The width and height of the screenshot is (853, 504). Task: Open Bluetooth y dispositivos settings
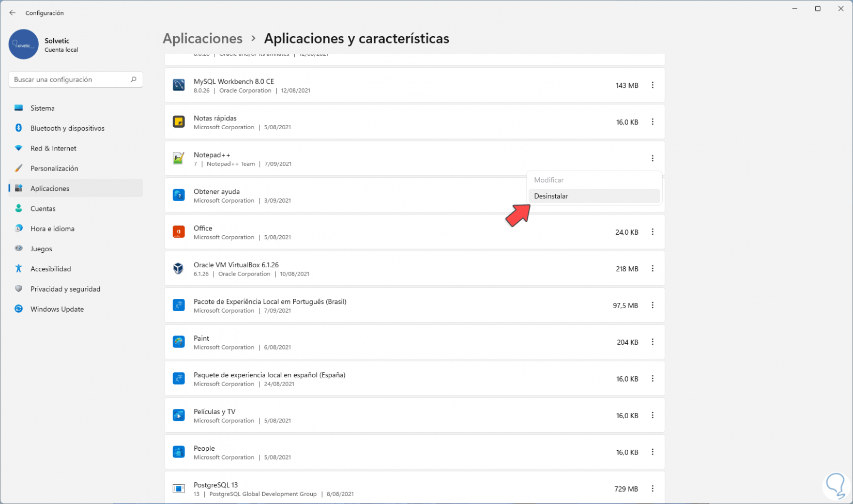(x=75, y=128)
